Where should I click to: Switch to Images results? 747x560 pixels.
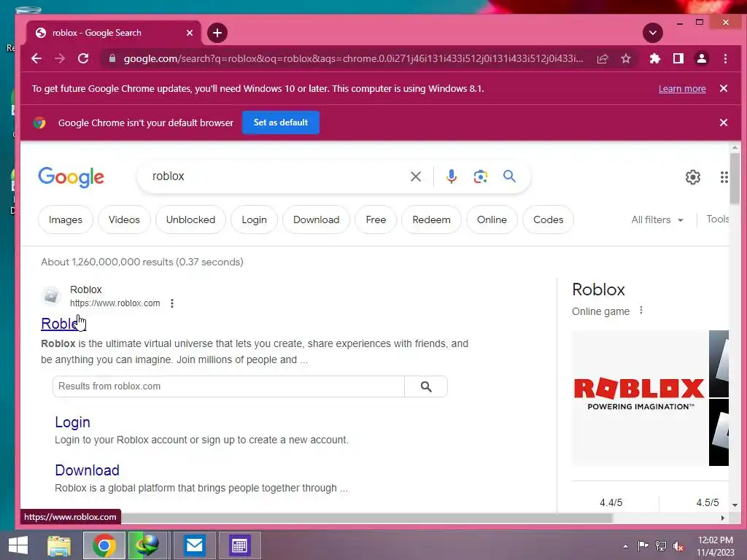(x=65, y=219)
